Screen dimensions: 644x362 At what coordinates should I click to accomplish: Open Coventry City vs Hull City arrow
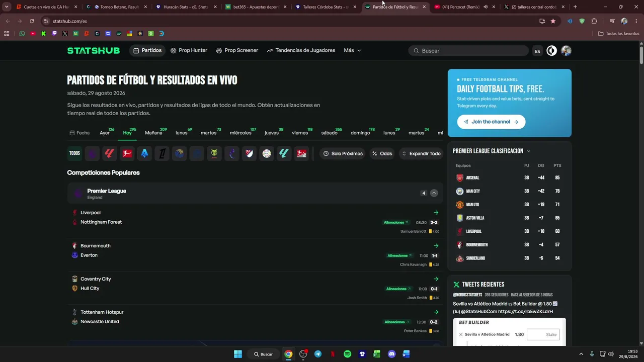tap(436, 279)
